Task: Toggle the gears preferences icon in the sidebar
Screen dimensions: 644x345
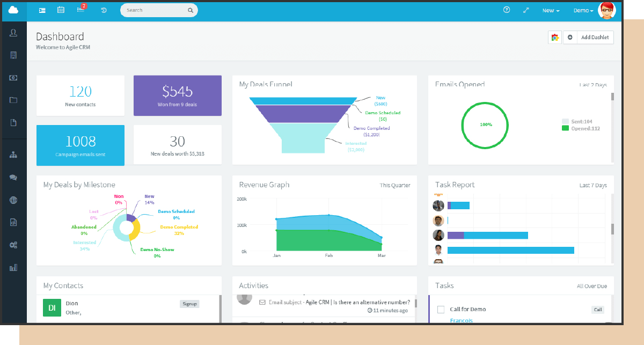Action: coord(13,245)
